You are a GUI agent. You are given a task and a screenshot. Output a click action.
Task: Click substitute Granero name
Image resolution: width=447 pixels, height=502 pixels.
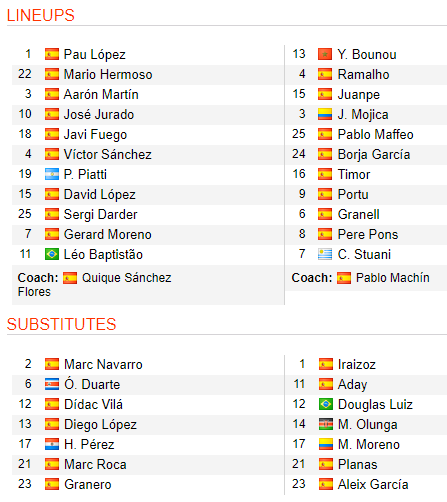(x=88, y=484)
